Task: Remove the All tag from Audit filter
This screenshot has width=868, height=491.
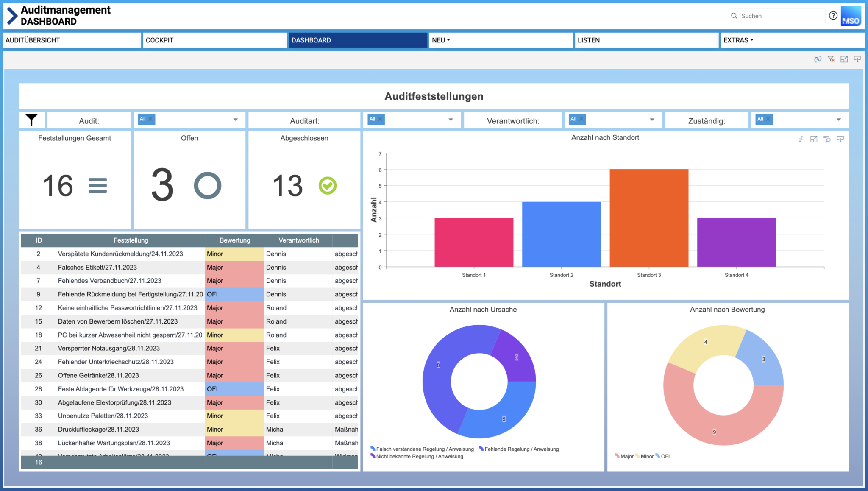Action: pos(150,119)
